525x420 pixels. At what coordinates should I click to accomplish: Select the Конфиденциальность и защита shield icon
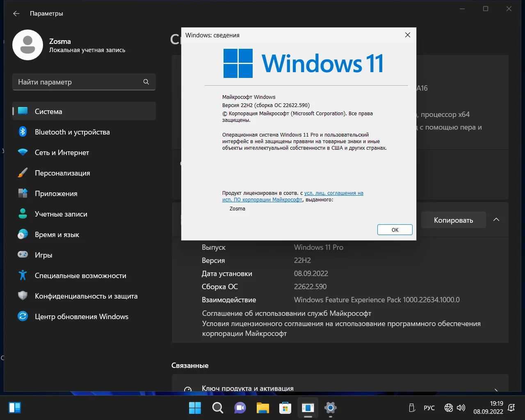23,296
